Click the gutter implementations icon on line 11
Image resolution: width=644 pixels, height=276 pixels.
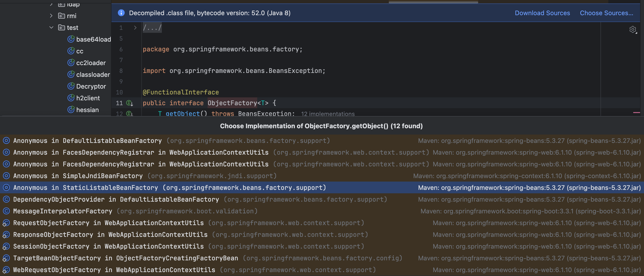[129, 103]
